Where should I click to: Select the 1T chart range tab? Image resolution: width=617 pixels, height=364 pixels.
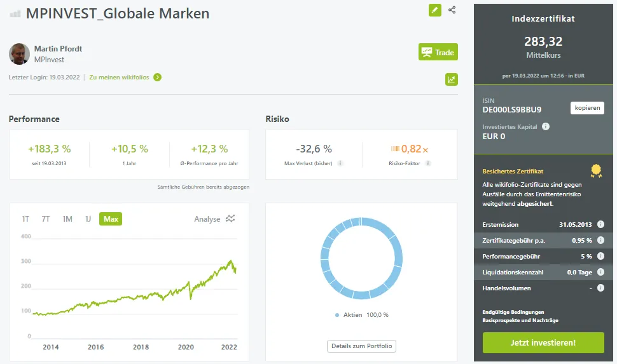click(25, 219)
